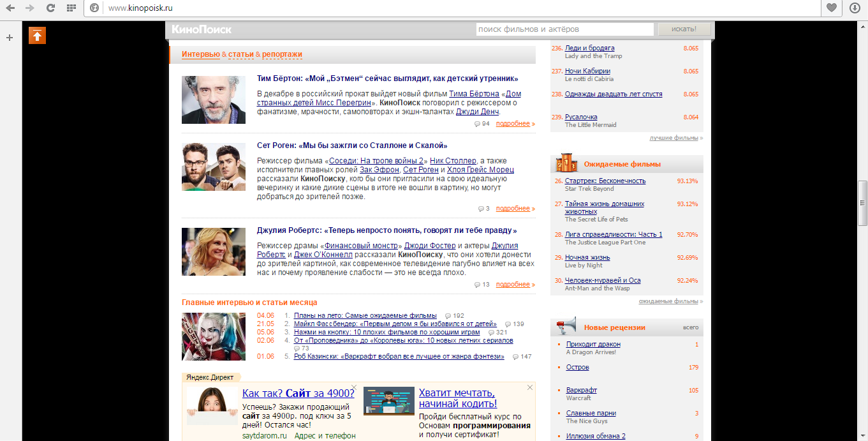Viewport: 868px width, 441px height.
Task: Add a new sidebar item with the plus icon
Action: coord(10,38)
